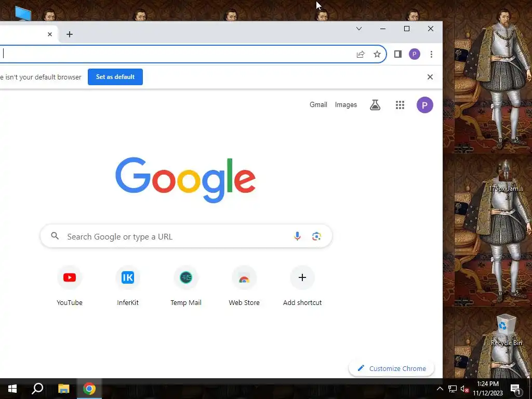
Task: Open the Windows Start menu
Action: (x=12, y=389)
